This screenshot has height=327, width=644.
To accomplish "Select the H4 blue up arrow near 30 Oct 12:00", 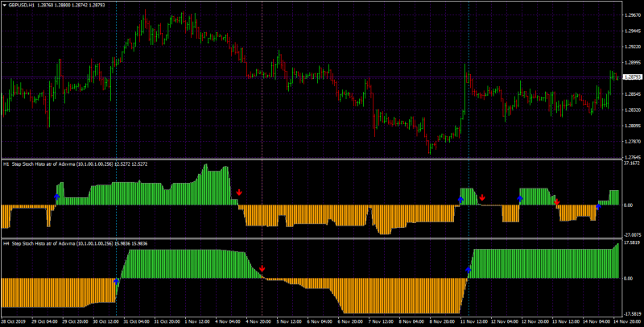I will click(x=116, y=281).
